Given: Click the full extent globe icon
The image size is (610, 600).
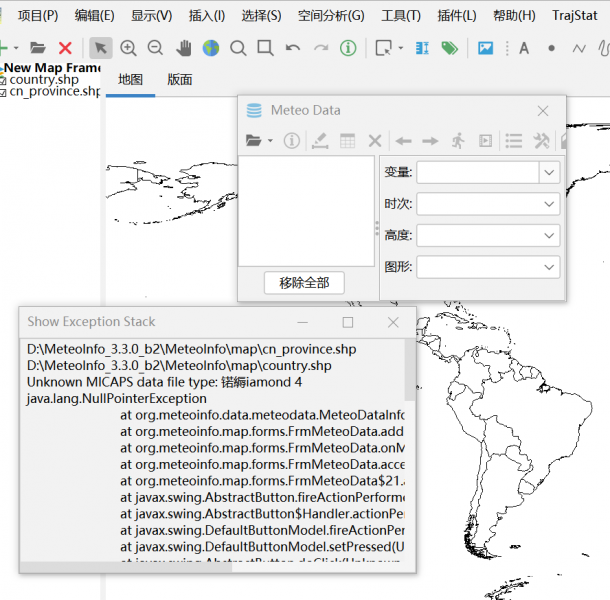Looking at the screenshot, I should point(211,48).
